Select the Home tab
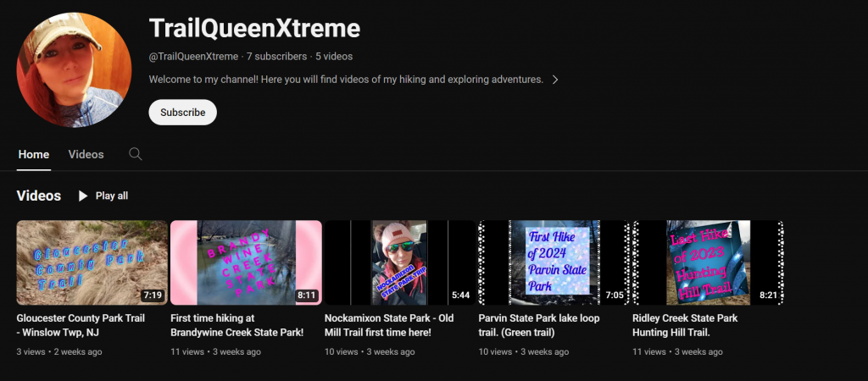This screenshot has height=381, width=868. pos(34,154)
